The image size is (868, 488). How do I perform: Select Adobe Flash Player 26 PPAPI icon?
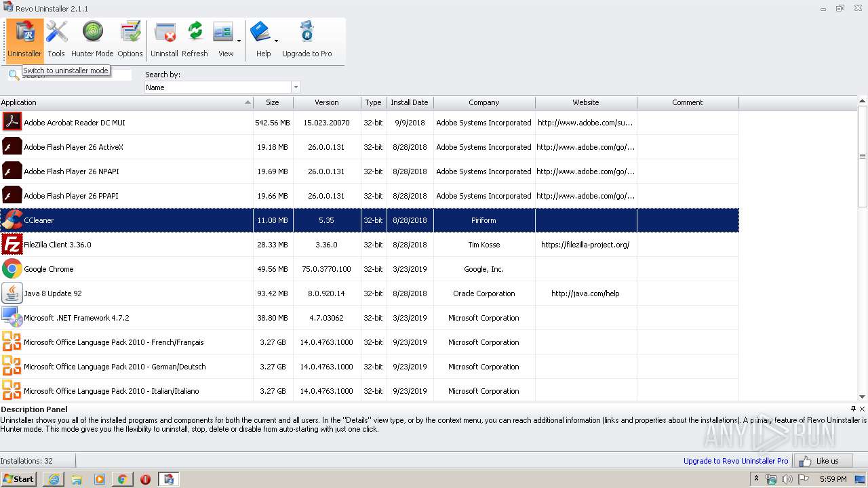tap(12, 196)
